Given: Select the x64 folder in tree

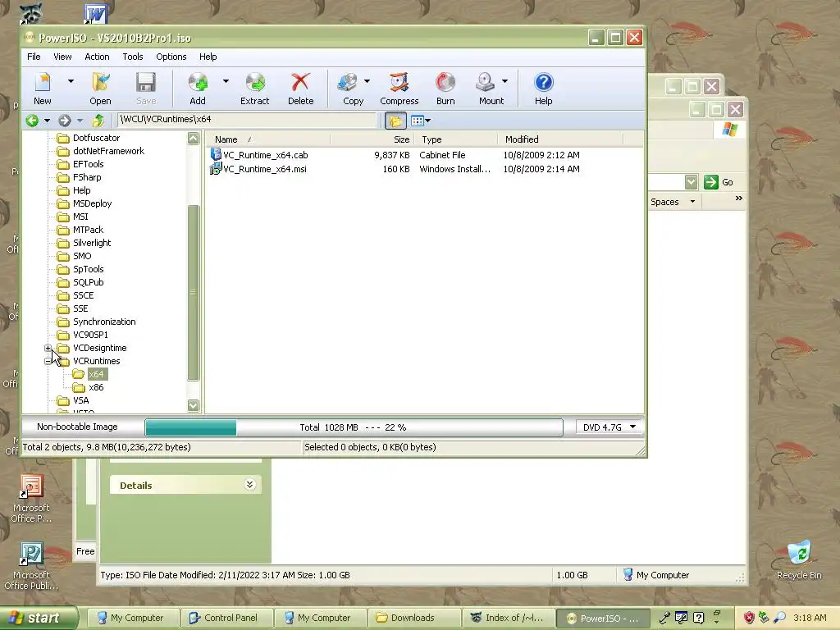Looking at the screenshot, I should pyautogui.click(x=96, y=374).
